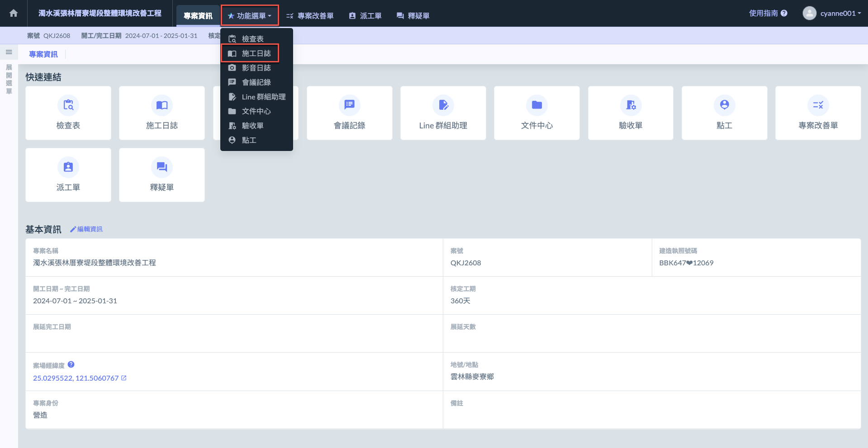Open the 會議記錄 quick link card
Viewport: 868px width, 448px height.
click(x=349, y=113)
